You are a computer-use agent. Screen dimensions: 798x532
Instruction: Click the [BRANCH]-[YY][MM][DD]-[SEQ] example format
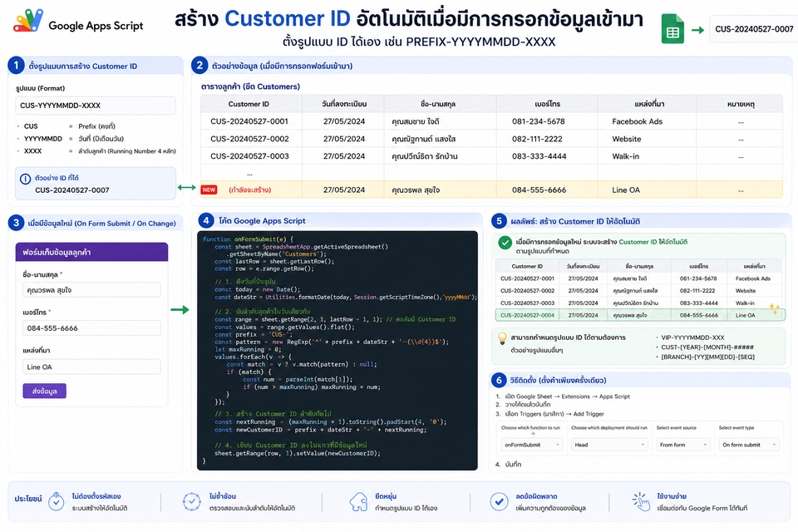708,357
